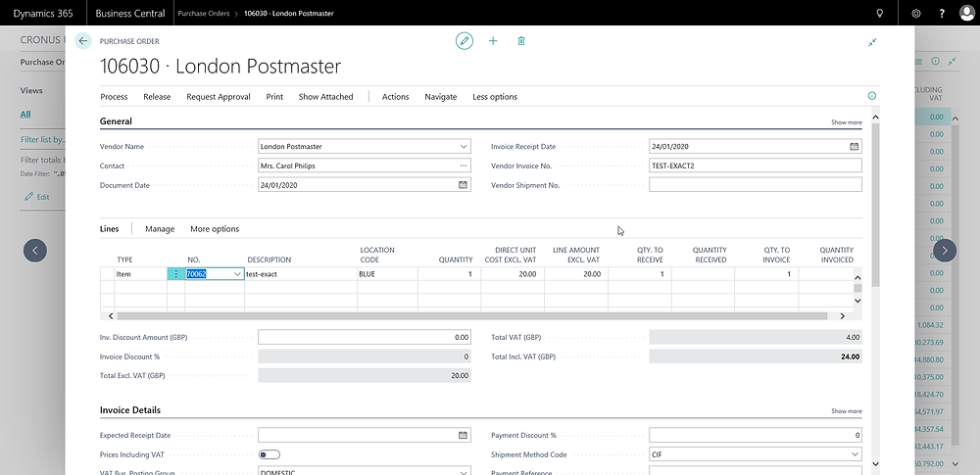The height and width of the screenshot is (475, 980).
Task: Open the Actions menu
Action: [x=396, y=97]
